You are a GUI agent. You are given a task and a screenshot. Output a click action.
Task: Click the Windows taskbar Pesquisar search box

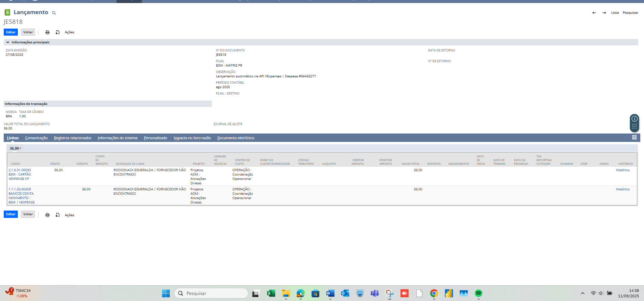(211, 293)
